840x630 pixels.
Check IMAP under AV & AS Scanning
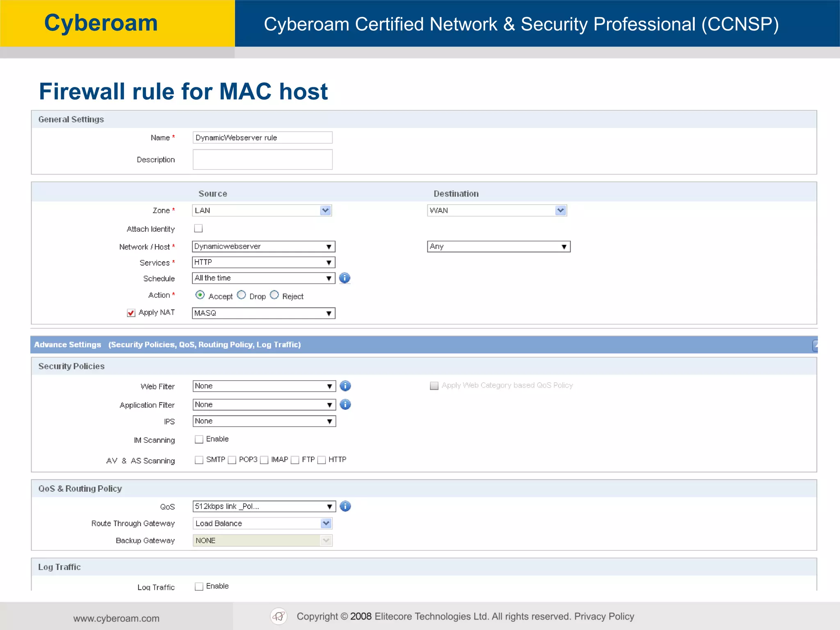tap(264, 460)
